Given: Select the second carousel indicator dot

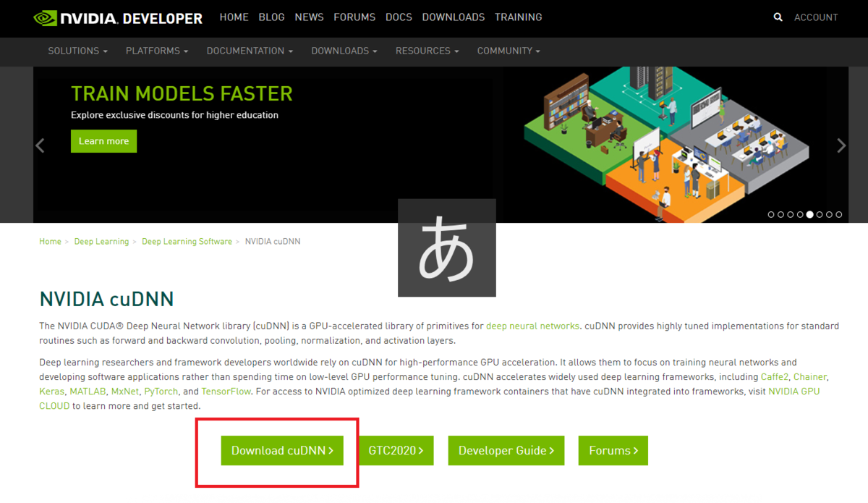Looking at the screenshot, I should pyautogui.click(x=780, y=214).
